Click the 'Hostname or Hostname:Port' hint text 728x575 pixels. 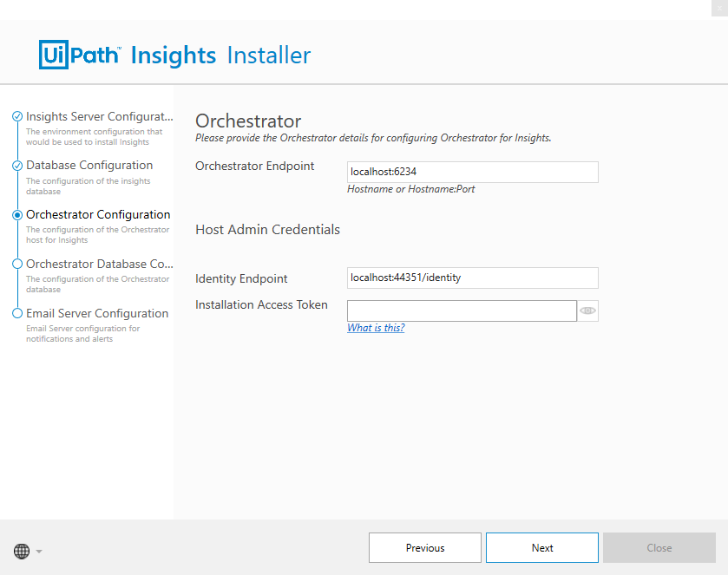pos(411,189)
